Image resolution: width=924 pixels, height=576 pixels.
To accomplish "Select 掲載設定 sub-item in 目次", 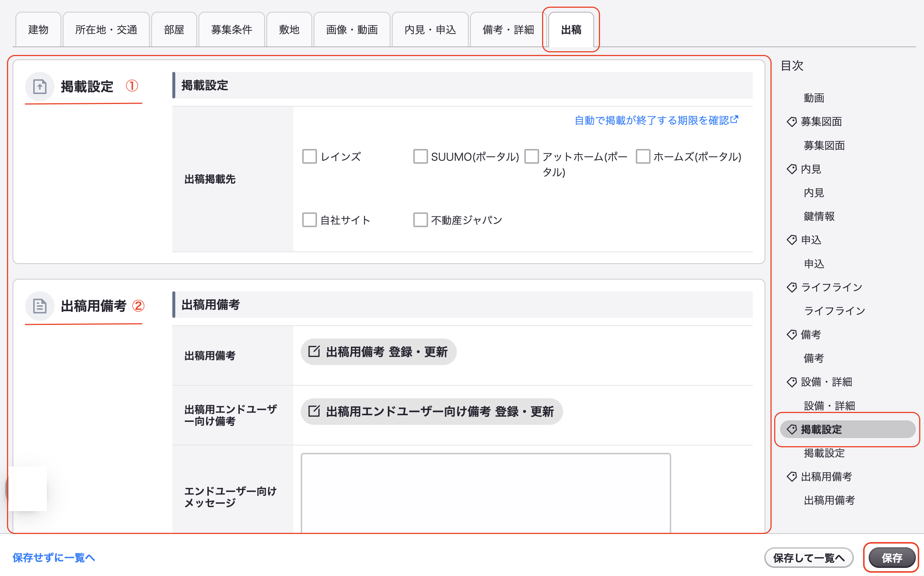I will [824, 453].
